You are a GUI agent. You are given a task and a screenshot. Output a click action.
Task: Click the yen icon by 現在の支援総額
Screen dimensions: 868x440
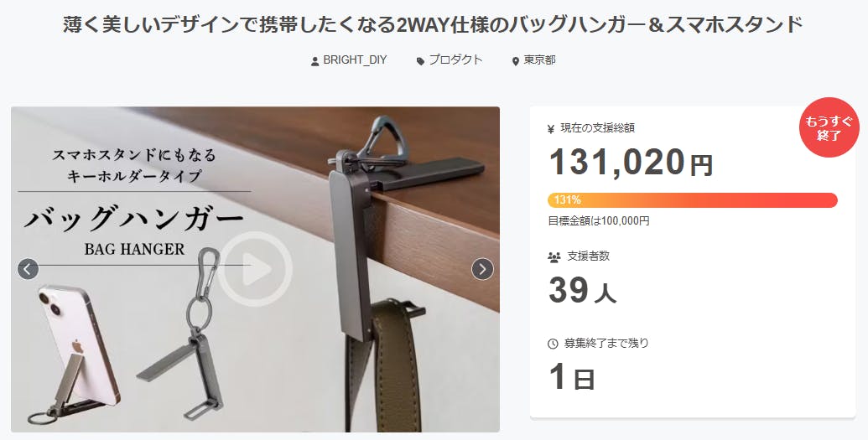pyautogui.click(x=551, y=129)
